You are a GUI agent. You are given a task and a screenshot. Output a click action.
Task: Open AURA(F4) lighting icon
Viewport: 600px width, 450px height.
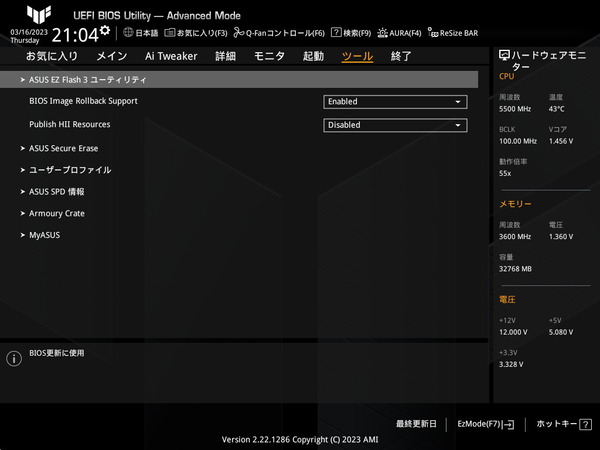tap(382, 33)
